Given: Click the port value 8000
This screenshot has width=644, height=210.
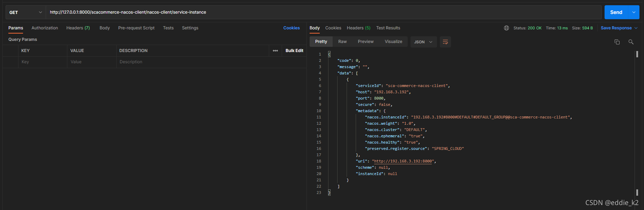Looking at the screenshot, I should click(379, 98).
